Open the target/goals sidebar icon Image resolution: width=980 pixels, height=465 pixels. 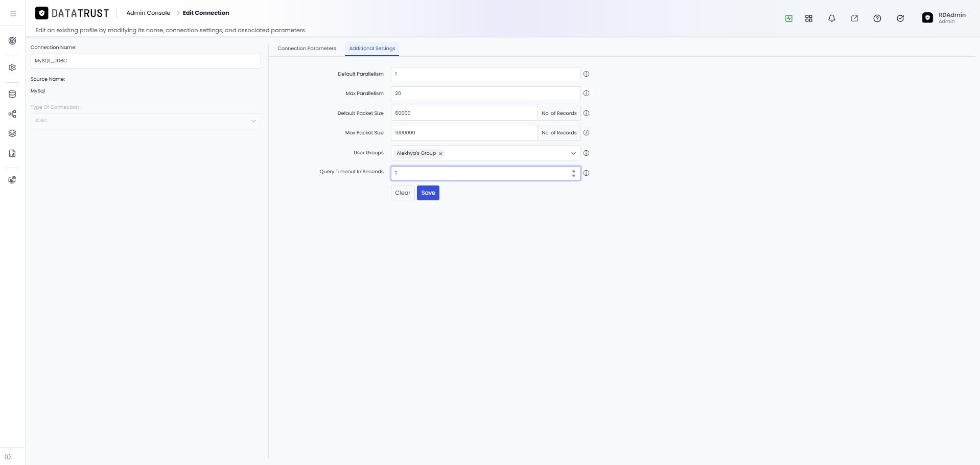(x=12, y=41)
